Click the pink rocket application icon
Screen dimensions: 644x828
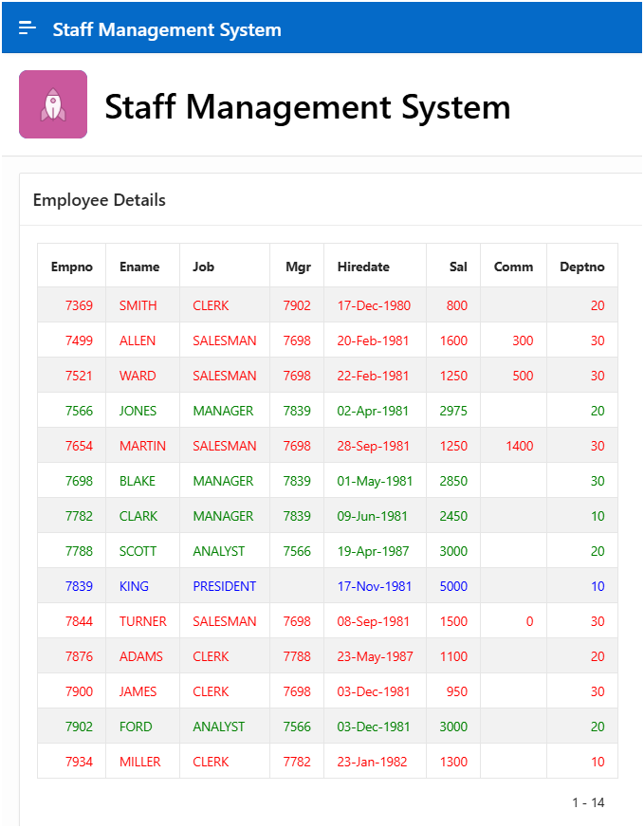tap(53, 104)
